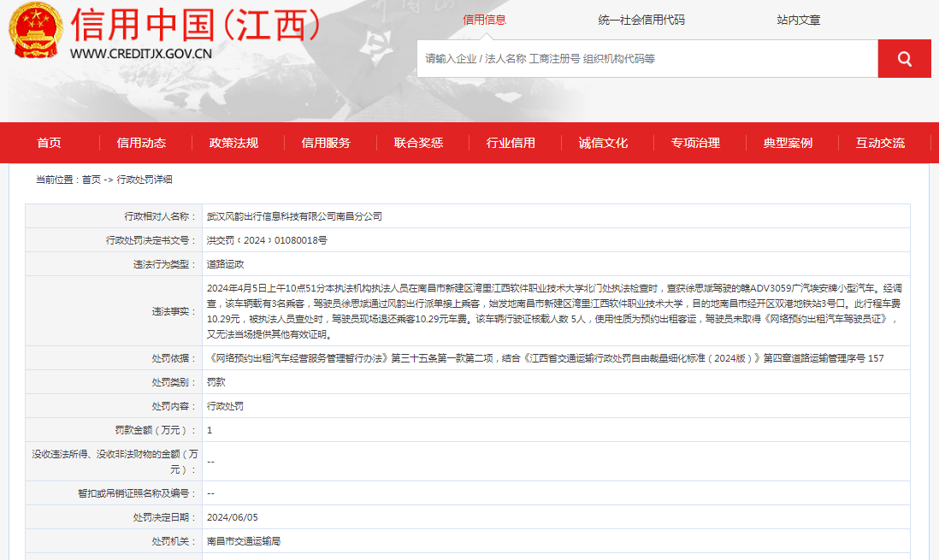Click the 违法行为类型 row label
Screen dimensions: 939x560
(x=165, y=264)
